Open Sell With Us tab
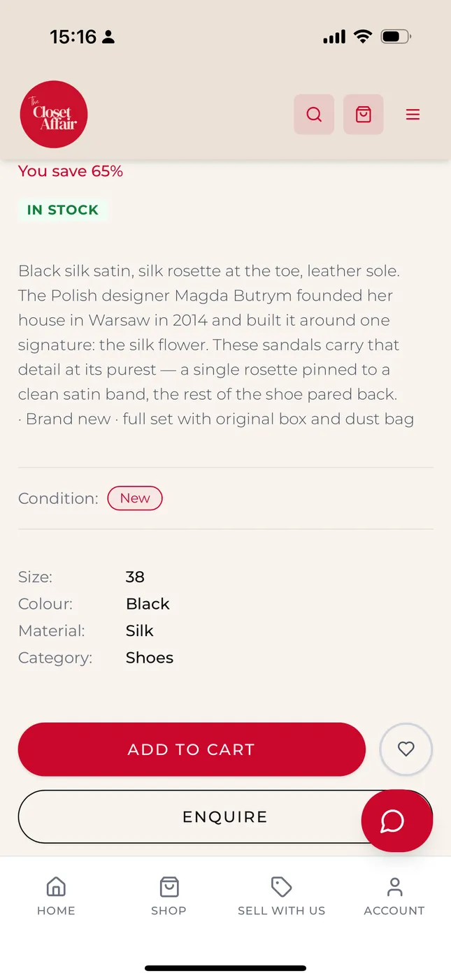Screen dimensions: 451x980 click(281, 896)
